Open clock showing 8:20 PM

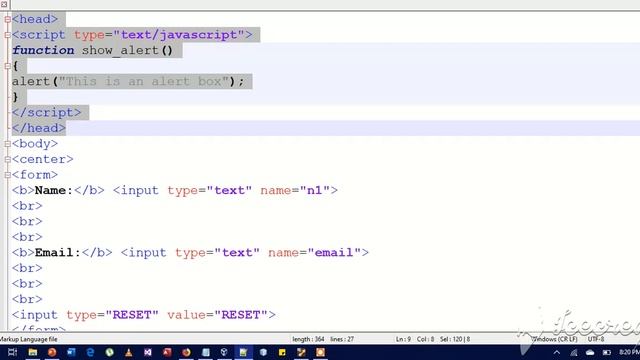(x=629, y=352)
